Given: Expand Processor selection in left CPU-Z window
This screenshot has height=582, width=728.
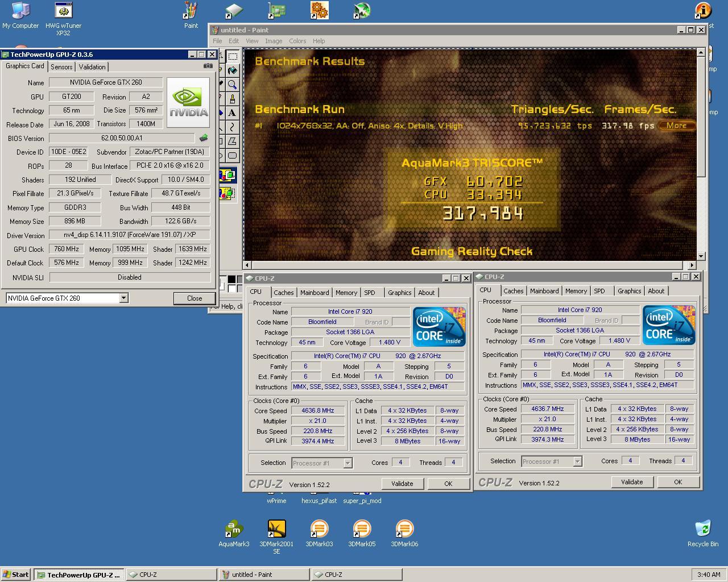Looking at the screenshot, I should pos(348,463).
